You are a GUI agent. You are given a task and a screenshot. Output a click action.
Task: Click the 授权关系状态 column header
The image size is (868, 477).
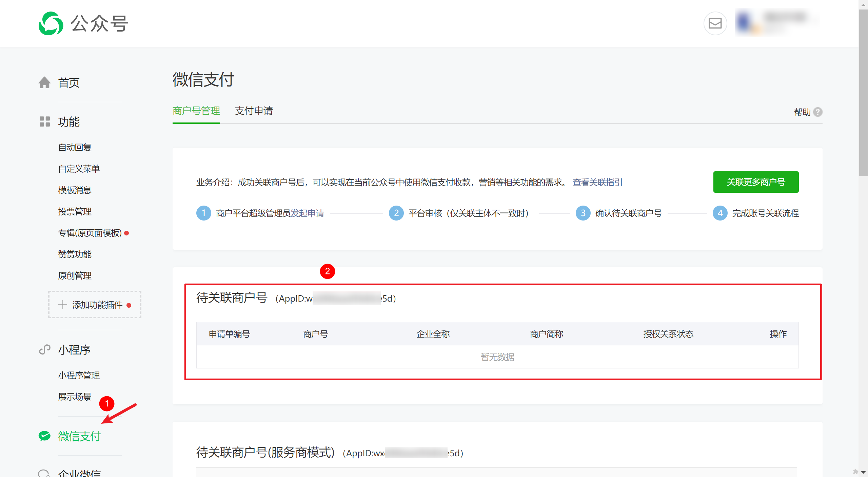pyautogui.click(x=668, y=334)
